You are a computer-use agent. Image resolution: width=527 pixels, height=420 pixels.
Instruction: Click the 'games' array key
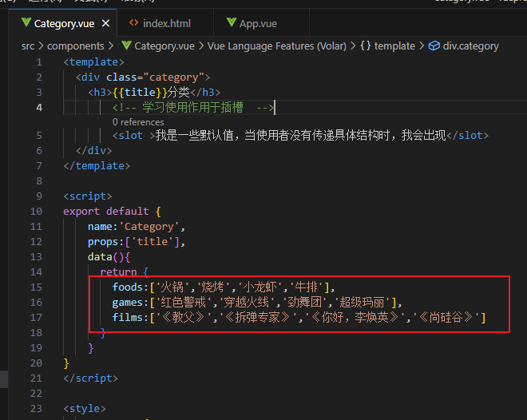[x=128, y=303]
